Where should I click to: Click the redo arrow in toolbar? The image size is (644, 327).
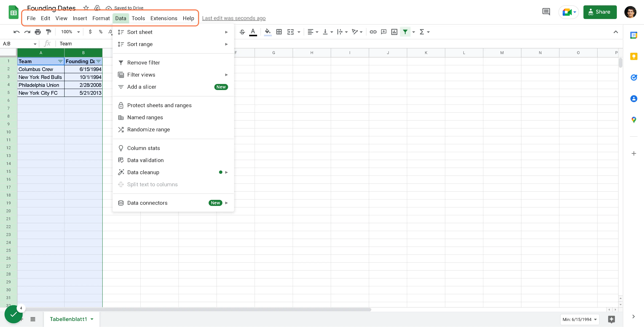[27, 32]
